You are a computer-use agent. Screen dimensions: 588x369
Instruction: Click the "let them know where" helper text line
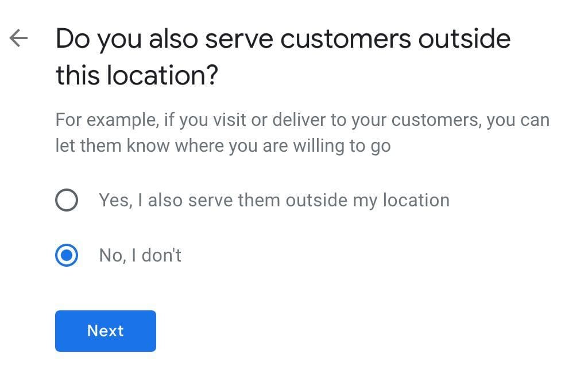[223, 145]
